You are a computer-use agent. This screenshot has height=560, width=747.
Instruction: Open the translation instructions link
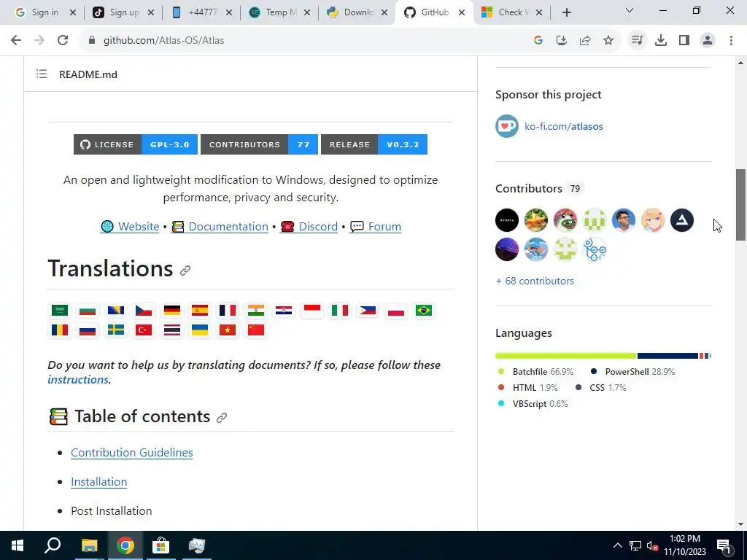pos(78,379)
